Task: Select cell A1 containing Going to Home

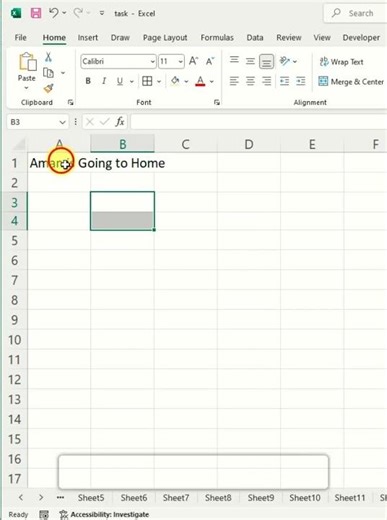Action: (59, 163)
